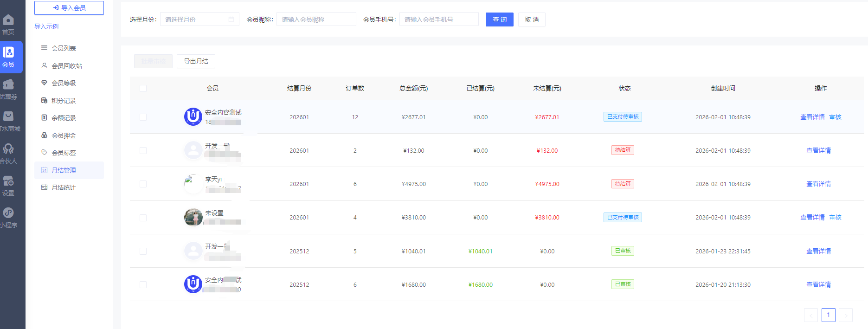
Task: Open the 优惠券 coupon sidebar icon
Action: point(8,85)
